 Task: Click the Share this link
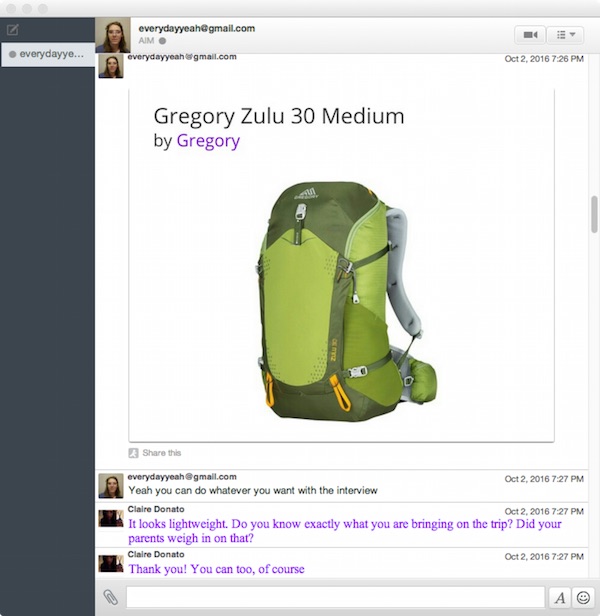(x=161, y=453)
